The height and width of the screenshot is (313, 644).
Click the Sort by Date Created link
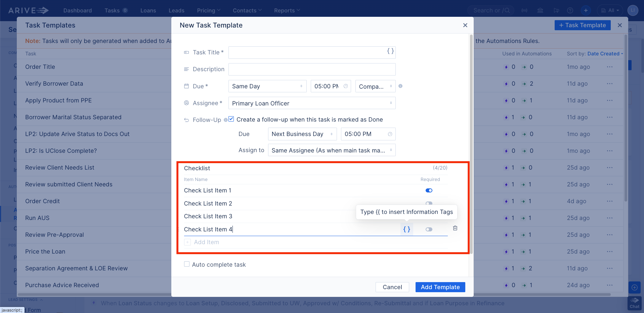point(604,53)
